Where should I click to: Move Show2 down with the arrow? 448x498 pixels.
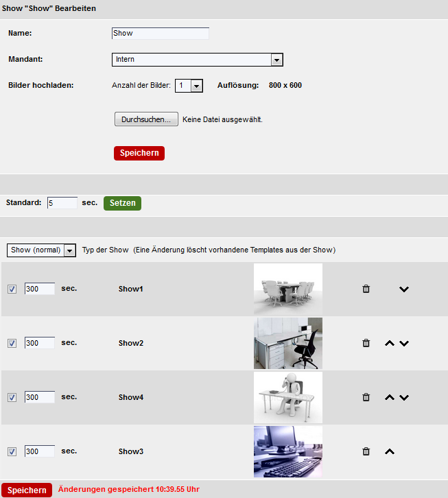click(404, 344)
